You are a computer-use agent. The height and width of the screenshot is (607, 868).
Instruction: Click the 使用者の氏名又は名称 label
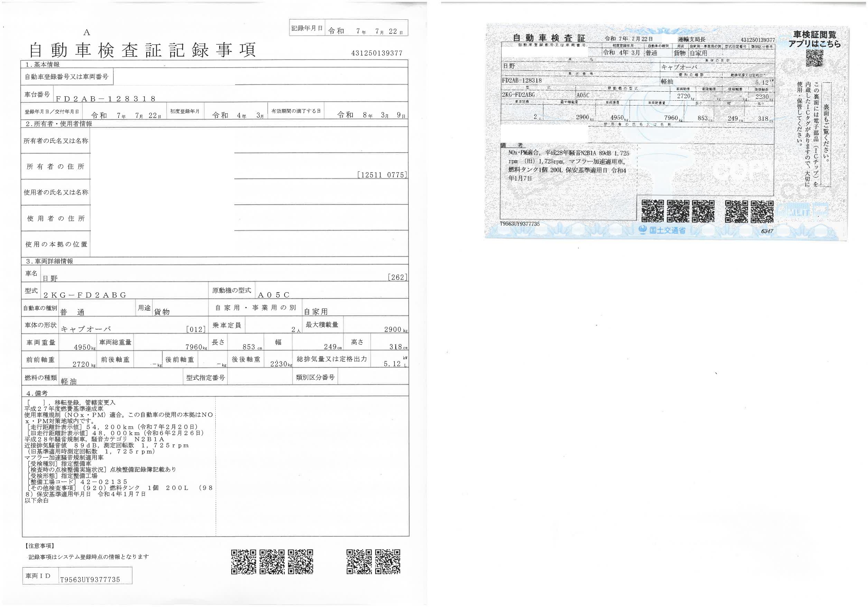(56, 192)
